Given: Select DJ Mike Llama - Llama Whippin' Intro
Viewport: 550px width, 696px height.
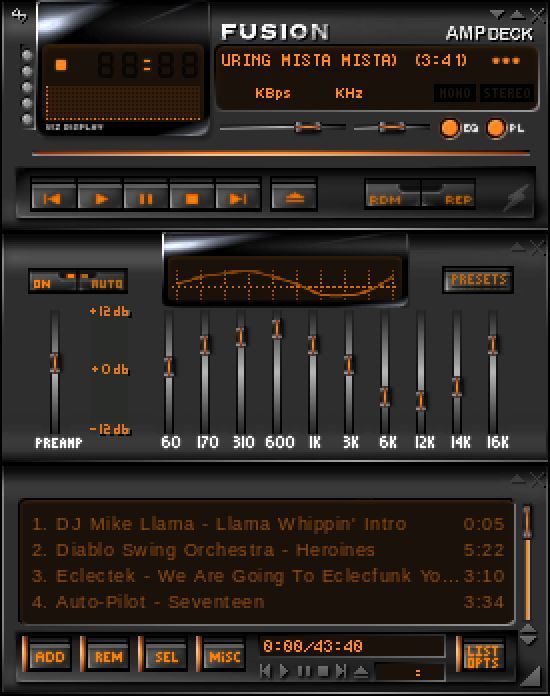Looking at the screenshot, I should coord(268,524).
